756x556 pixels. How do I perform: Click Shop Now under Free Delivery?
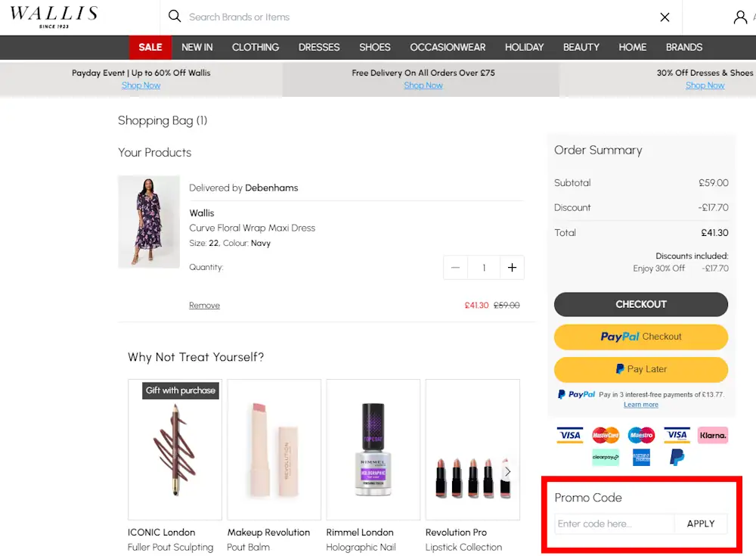click(423, 85)
